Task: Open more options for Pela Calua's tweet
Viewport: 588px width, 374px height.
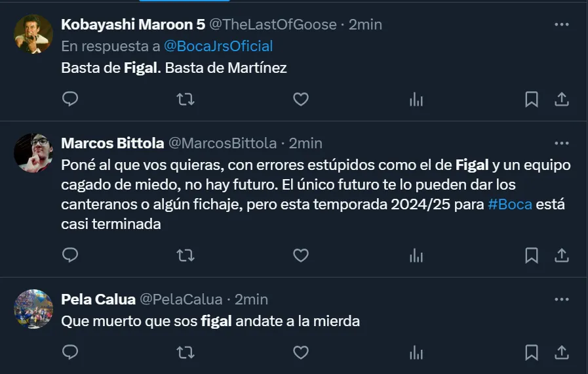Action: coord(562,299)
